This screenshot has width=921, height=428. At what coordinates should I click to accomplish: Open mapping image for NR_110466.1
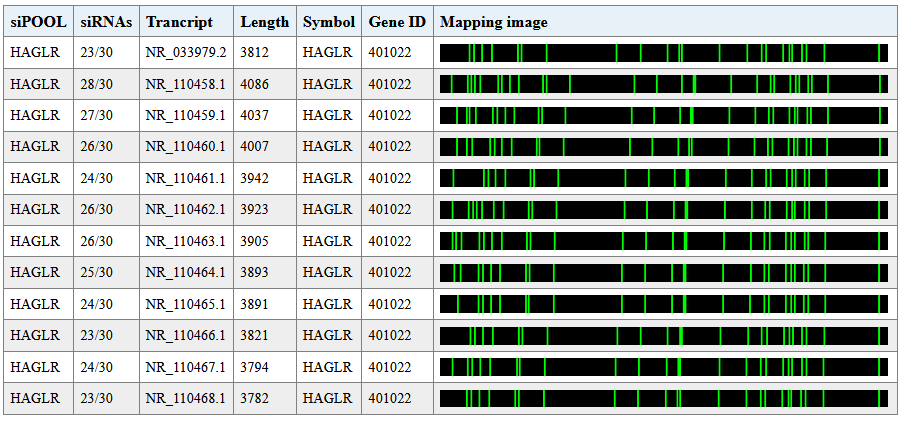pyautogui.click(x=664, y=335)
